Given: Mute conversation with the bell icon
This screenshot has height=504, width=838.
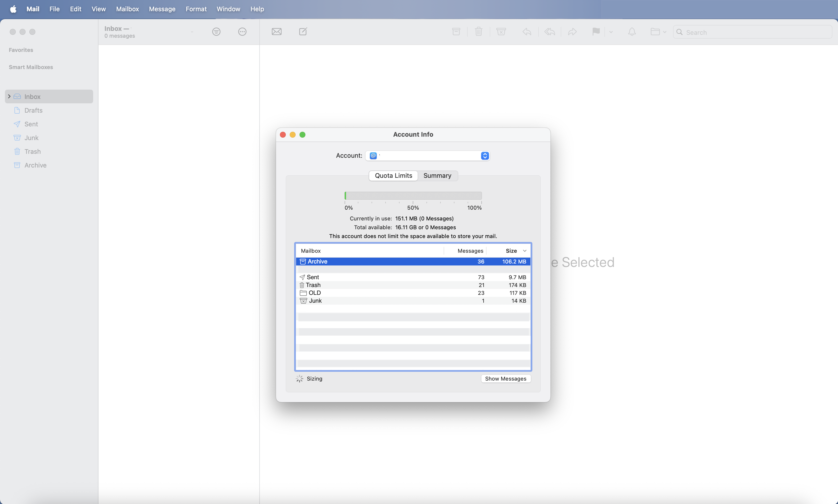Looking at the screenshot, I should click(x=632, y=32).
